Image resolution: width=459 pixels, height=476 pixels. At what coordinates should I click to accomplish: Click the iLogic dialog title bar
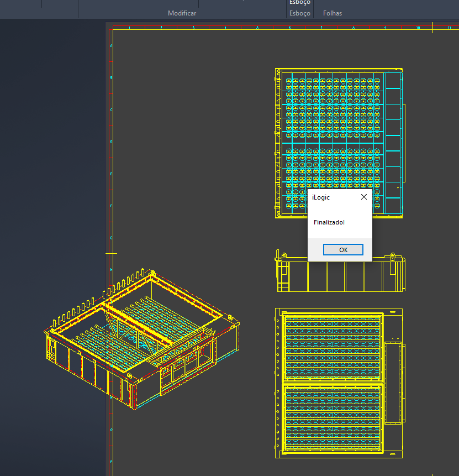[x=331, y=197]
